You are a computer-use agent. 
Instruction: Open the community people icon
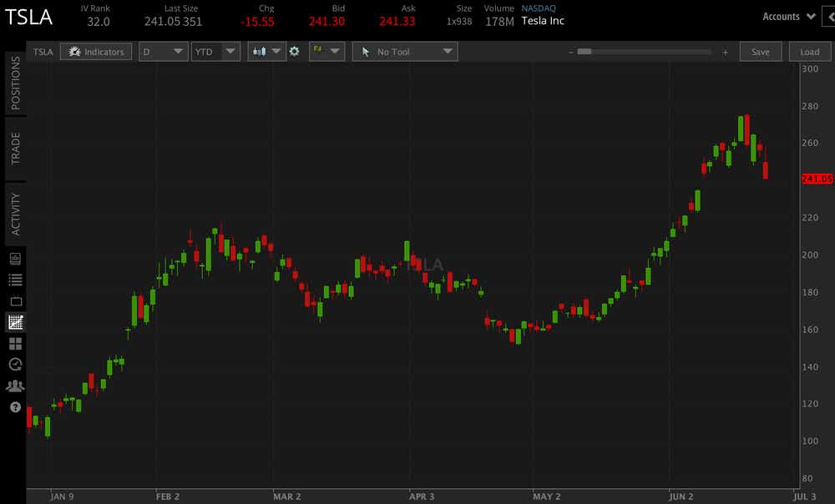click(15, 386)
